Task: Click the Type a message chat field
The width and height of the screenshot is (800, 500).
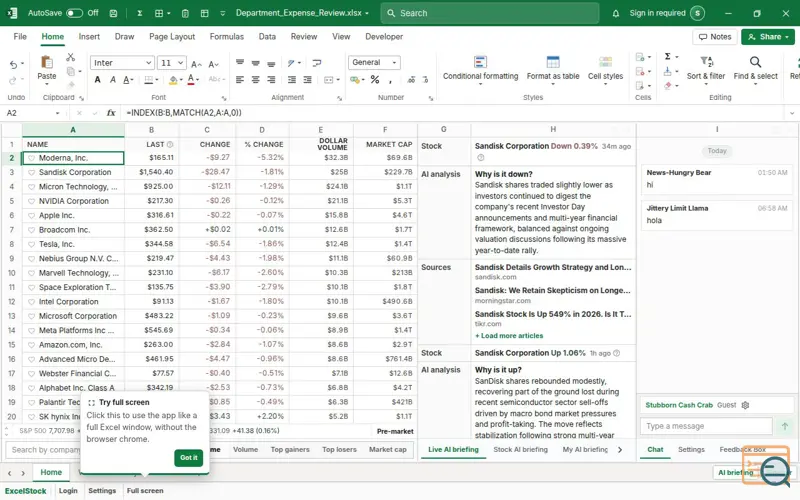Action: pos(706,426)
